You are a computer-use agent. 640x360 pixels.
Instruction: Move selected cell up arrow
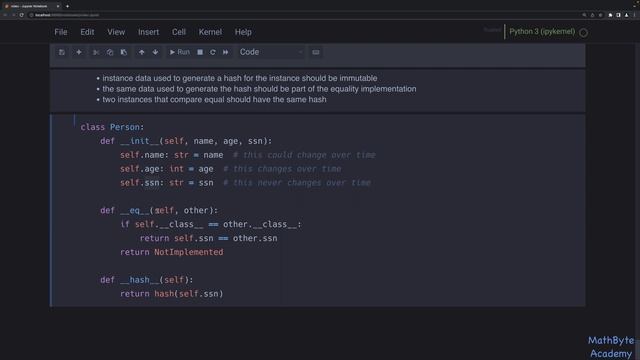[142, 52]
